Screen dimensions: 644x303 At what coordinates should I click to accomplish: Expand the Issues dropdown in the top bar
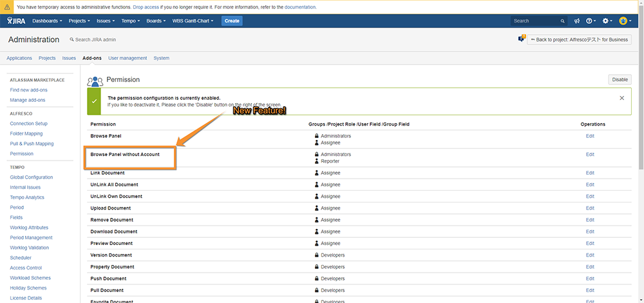[106, 21]
